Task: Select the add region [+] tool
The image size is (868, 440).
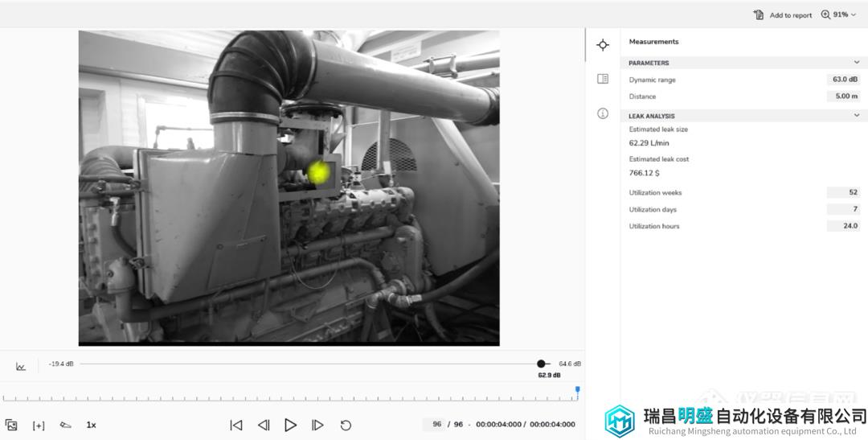Action: pos(39,426)
